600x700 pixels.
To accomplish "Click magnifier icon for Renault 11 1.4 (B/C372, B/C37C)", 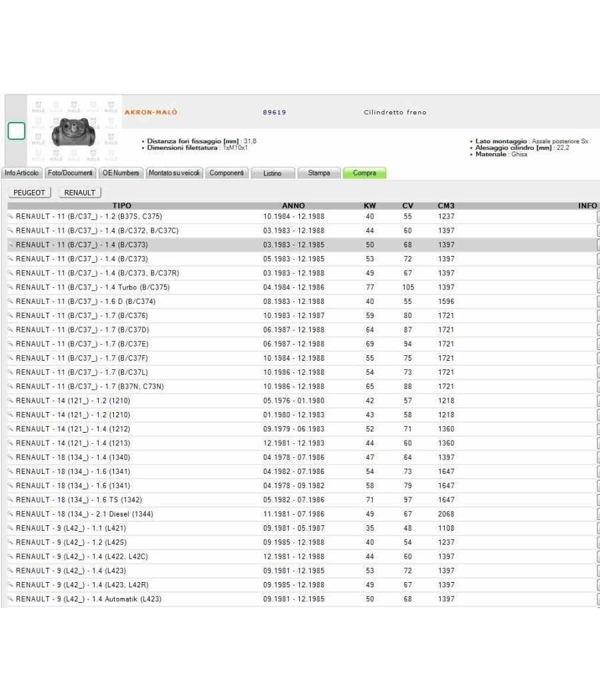I will [10, 231].
